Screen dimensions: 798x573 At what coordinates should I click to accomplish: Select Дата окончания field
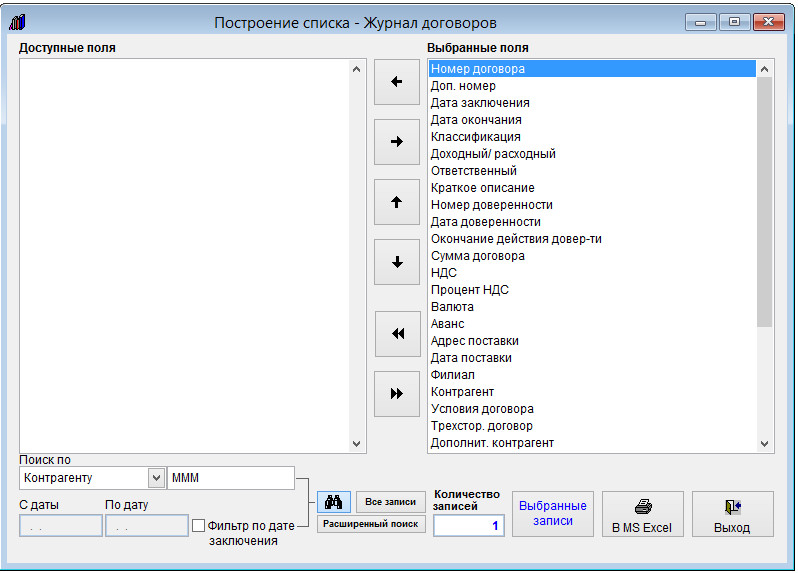pos(593,120)
